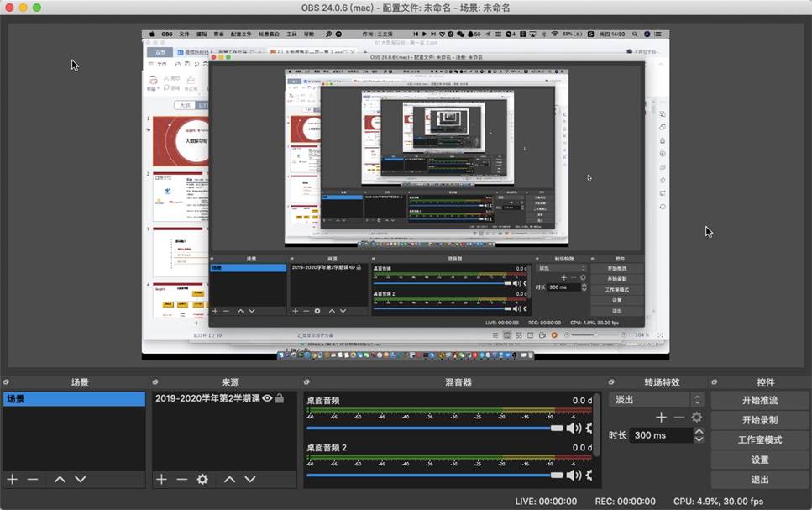The height and width of the screenshot is (510, 812).
Task: Mute the 桌面音频 speaker icon
Action: pyautogui.click(x=574, y=428)
